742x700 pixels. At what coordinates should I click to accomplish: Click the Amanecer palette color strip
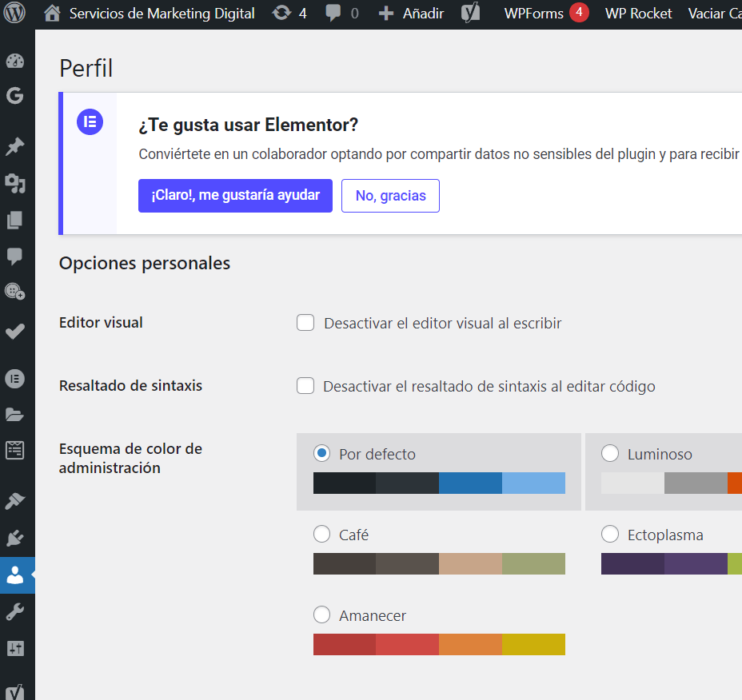pyautogui.click(x=439, y=645)
